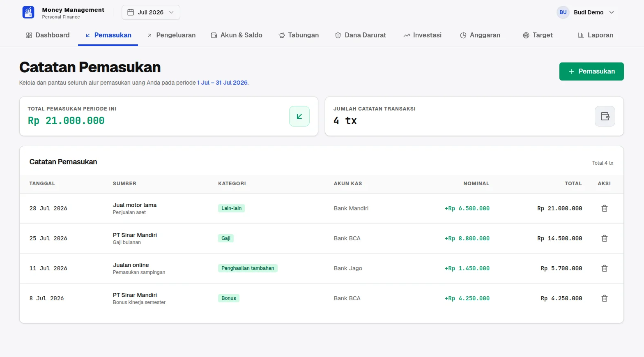Click the wallet icon in transaksi card
The image size is (644, 357).
(605, 116)
